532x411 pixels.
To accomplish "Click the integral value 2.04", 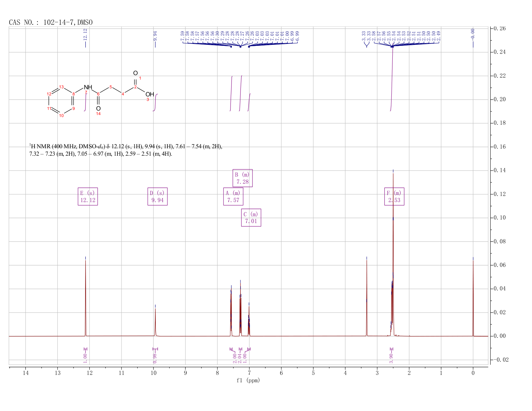I will [x=240, y=358].
